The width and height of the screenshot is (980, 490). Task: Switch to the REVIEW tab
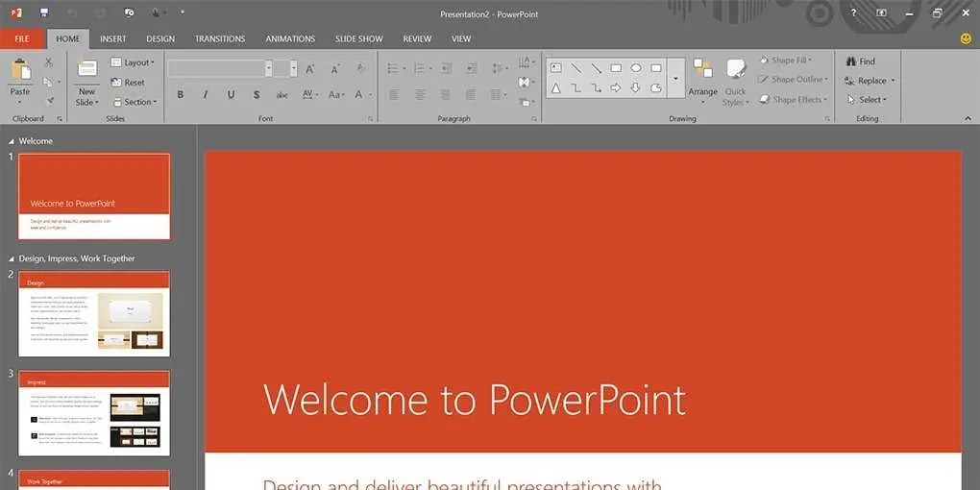(417, 38)
